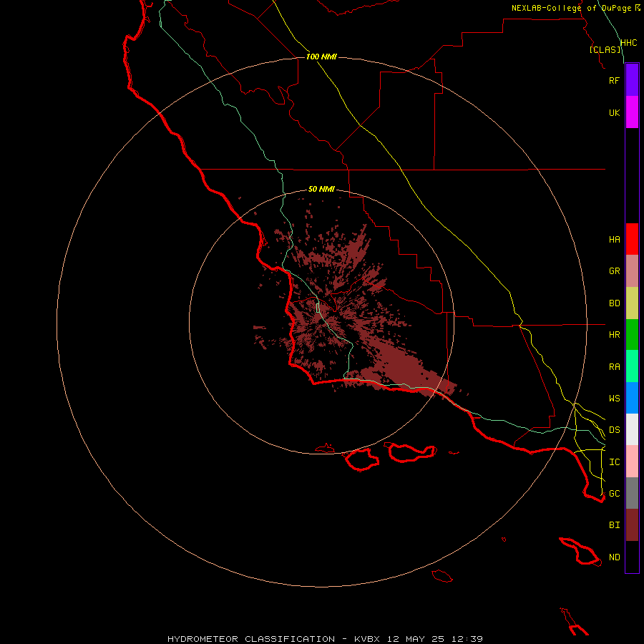Click the IC pink legend swatch
This screenshot has height=644, width=644.
coord(632,462)
